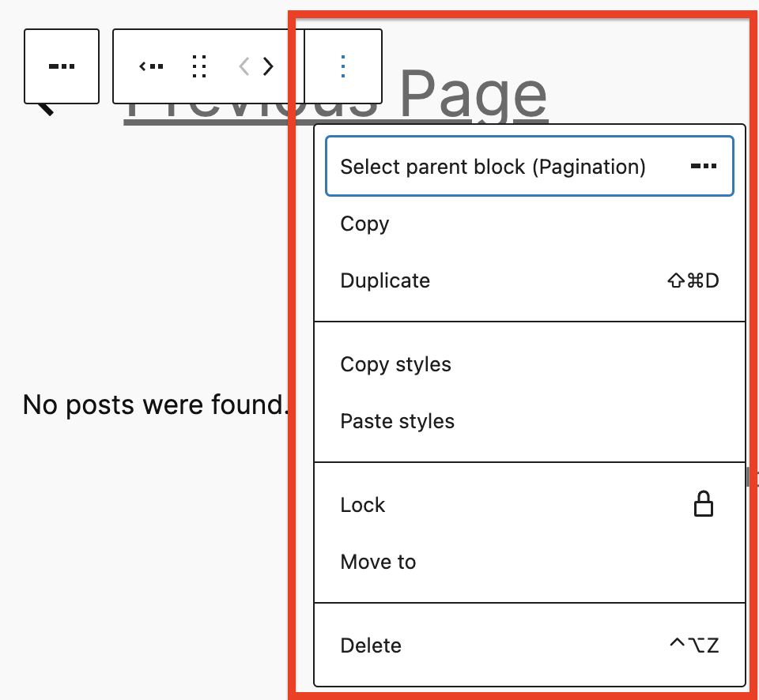Apply Paste styles to the block

[x=397, y=421]
